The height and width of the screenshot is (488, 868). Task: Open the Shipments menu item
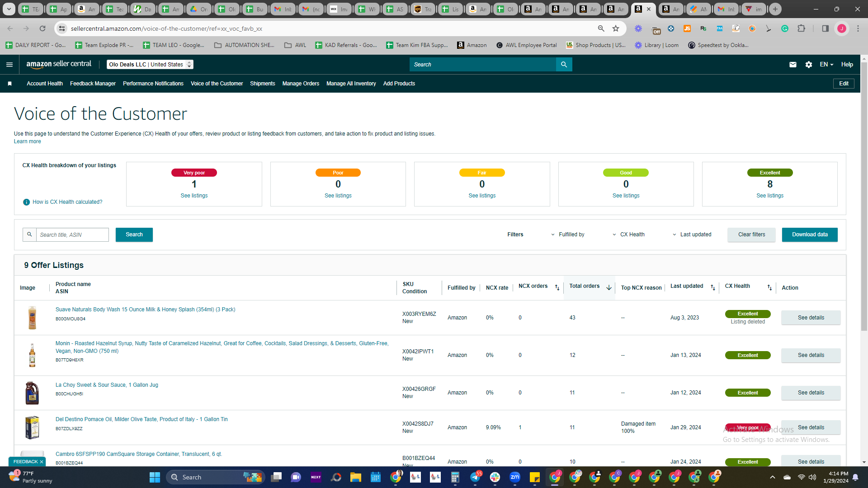click(x=263, y=84)
